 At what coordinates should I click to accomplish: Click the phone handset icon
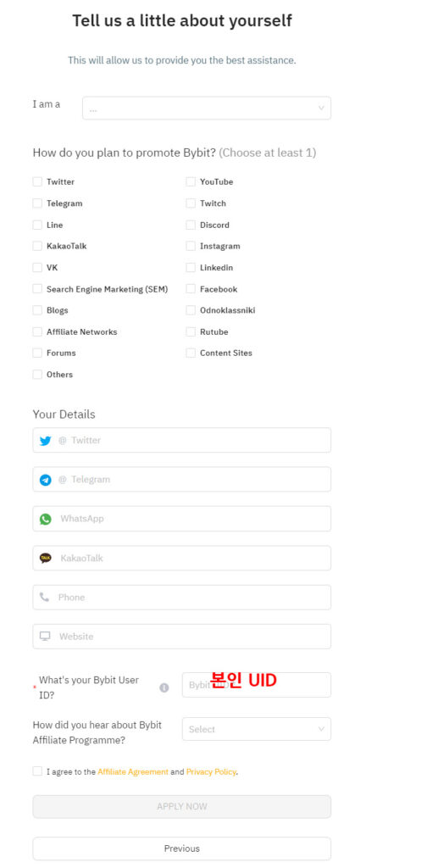tap(45, 598)
